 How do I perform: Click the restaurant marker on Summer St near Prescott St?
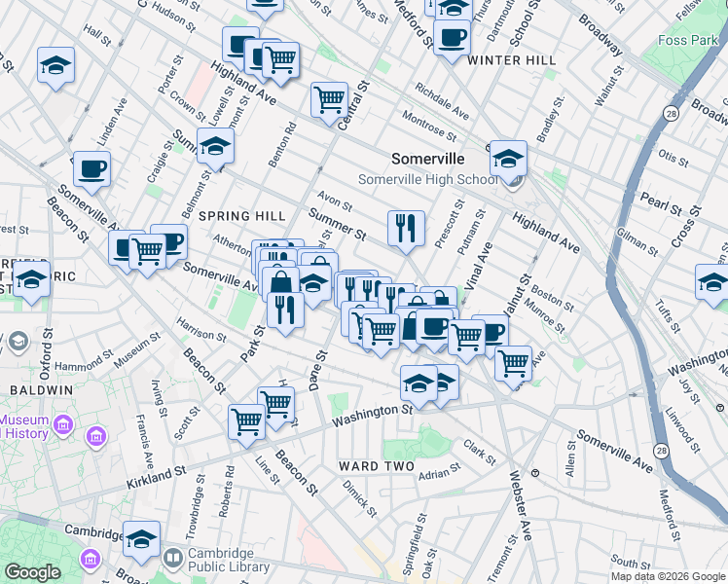coord(406,231)
